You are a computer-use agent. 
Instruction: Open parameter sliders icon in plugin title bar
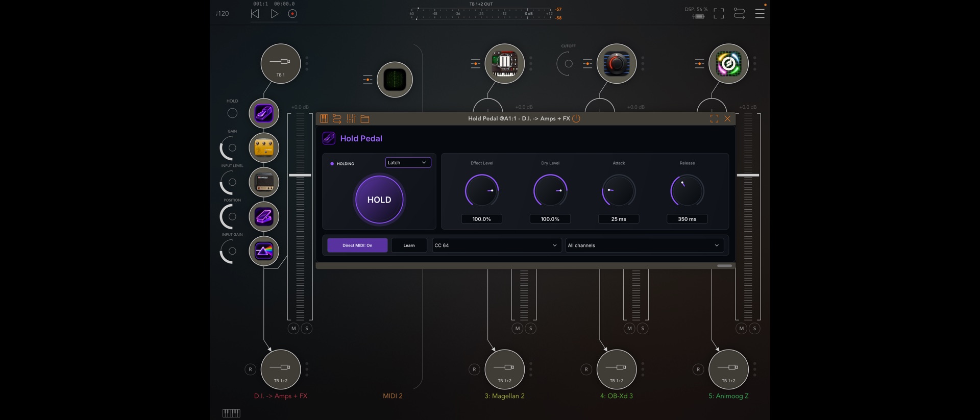point(351,119)
